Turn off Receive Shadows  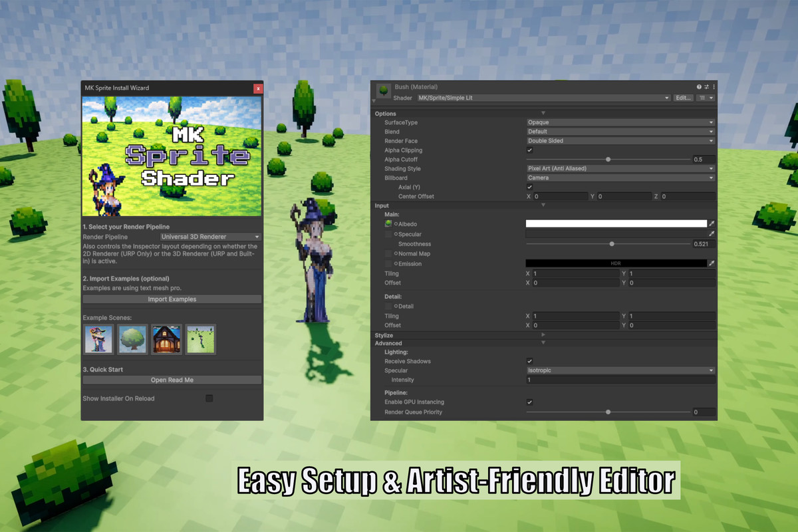pos(529,361)
